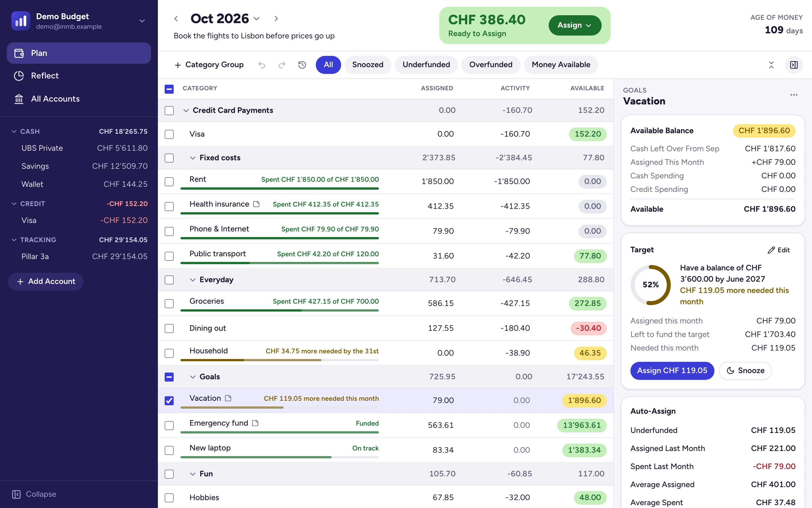Check the Groceries row checkbox
Screen dimensions: 812x508
click(x=169, y=303)
